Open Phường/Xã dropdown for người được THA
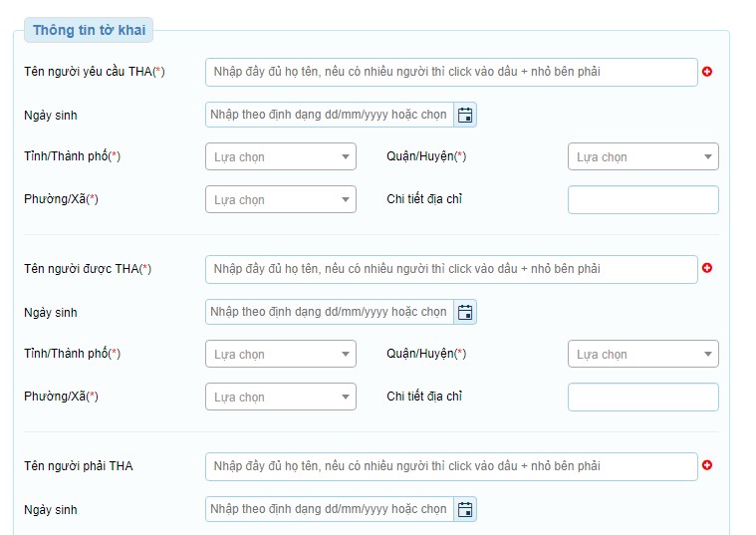This screenshot has width=756, height=535. click(280, 398)
